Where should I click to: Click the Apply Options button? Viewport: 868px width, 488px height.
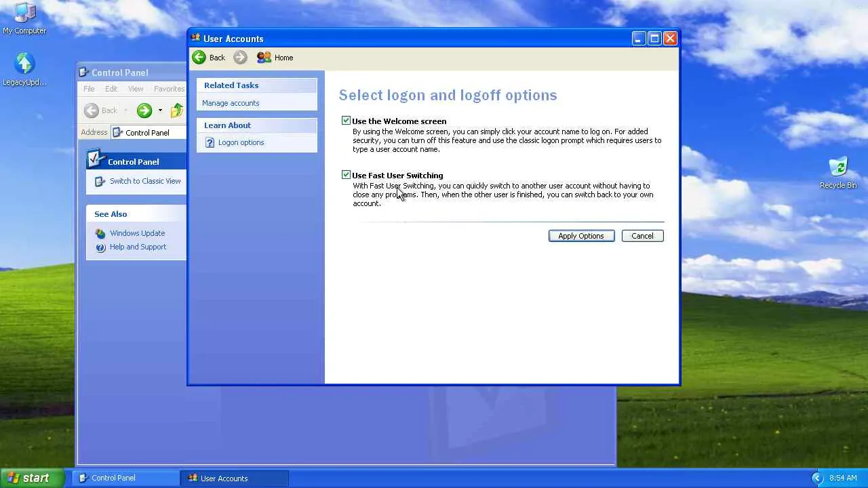pyautogui.click(x=581, y=236)
